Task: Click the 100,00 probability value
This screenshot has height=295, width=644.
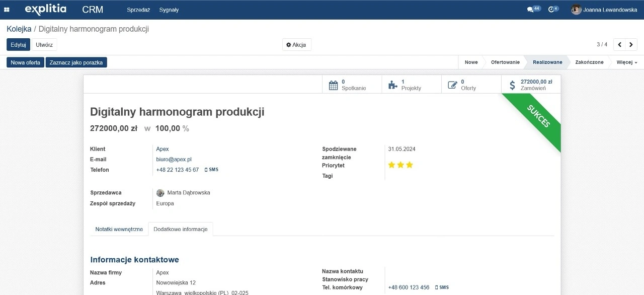Action: [168, 128]
